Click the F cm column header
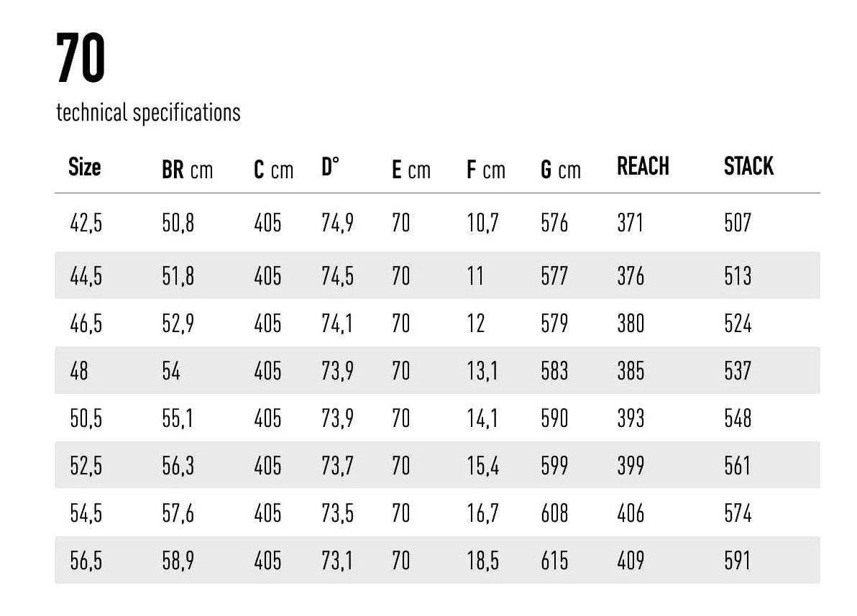This screenshot has height=616, width=857. point(485,170)
